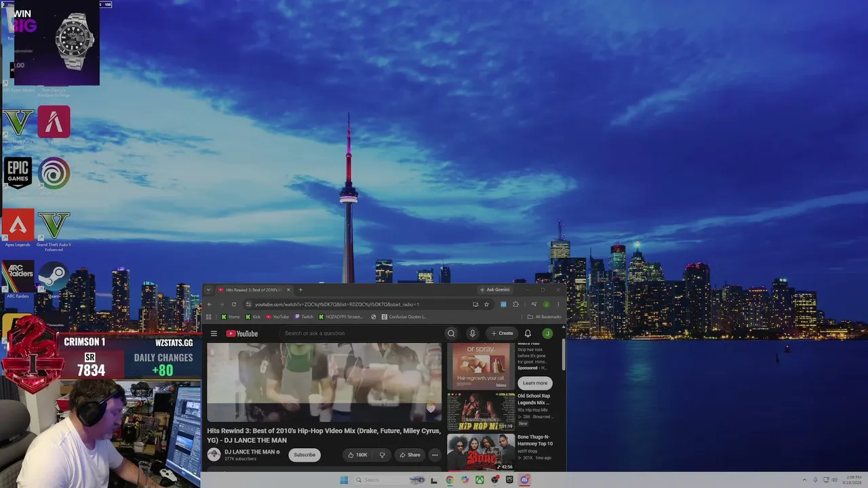Open the DJ LANCE THE MAN channel avatar

pyautogui.click(x=214, y=455)
